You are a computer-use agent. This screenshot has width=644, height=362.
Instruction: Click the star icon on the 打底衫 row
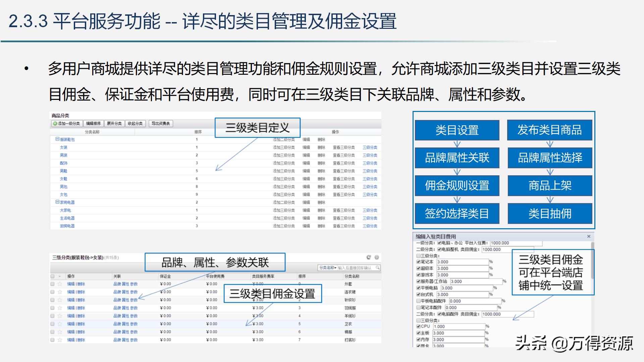(59, 340)
